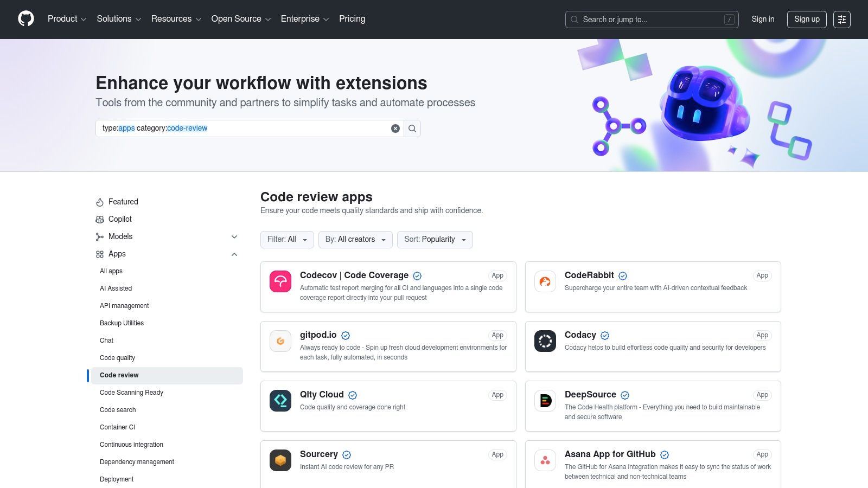Open the DeepSource title link
Viewport: 868px width, 488px height.
pyautogui.click(x=590, y=395)
